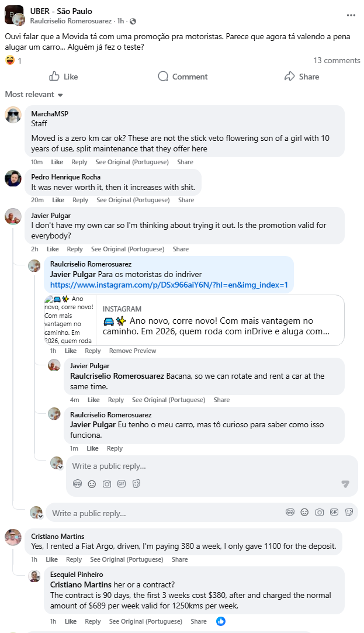Click the send arrow in the nested reply box
The image size is (364, 633).
click(345, 484)
